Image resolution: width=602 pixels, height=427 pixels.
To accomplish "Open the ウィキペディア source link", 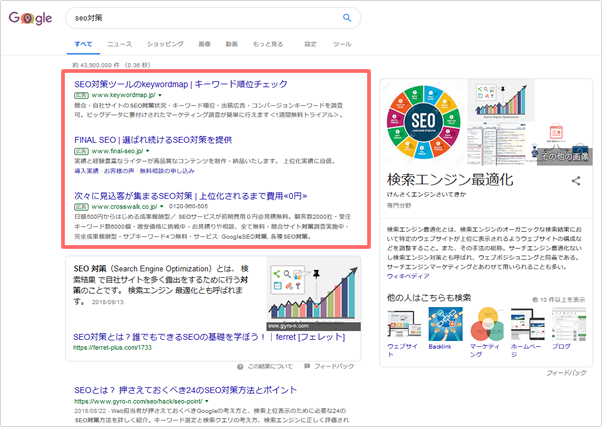I will coord(408,276).
